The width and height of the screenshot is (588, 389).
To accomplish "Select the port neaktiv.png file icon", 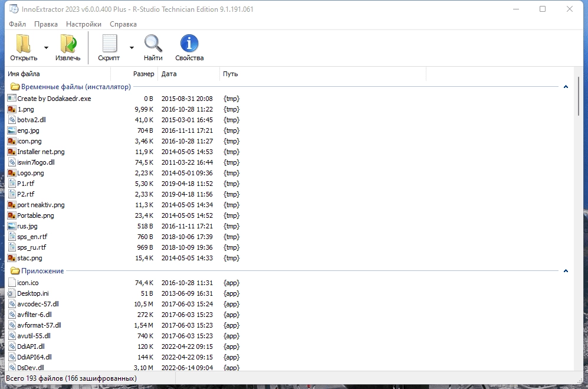I will (x=12, y=205).
